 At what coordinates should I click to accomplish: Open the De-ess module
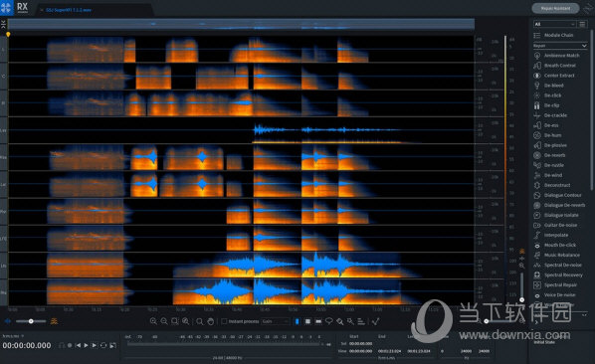click(x=546, y=125)
